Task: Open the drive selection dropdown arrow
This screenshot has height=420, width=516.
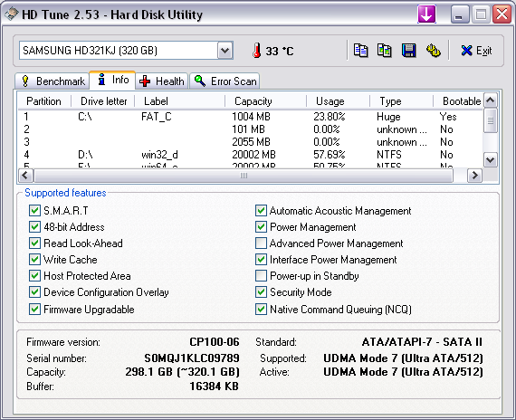Action: [225, 51]
